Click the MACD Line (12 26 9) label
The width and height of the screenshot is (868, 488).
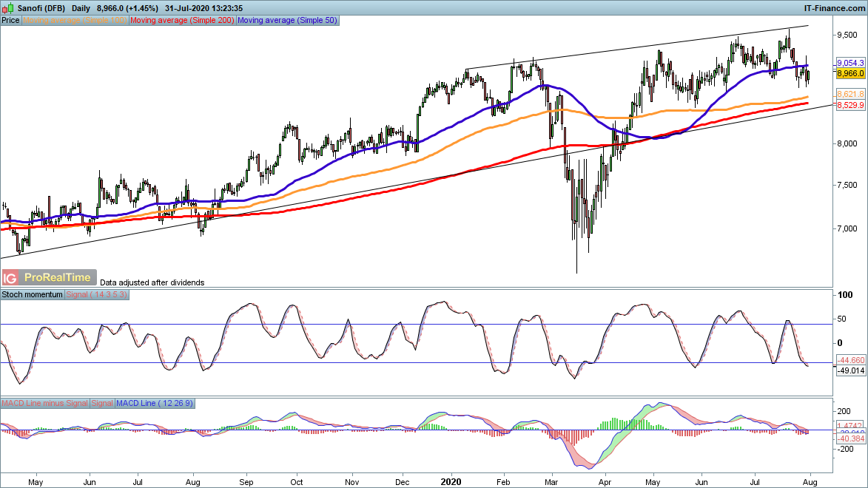coord(154,403)
